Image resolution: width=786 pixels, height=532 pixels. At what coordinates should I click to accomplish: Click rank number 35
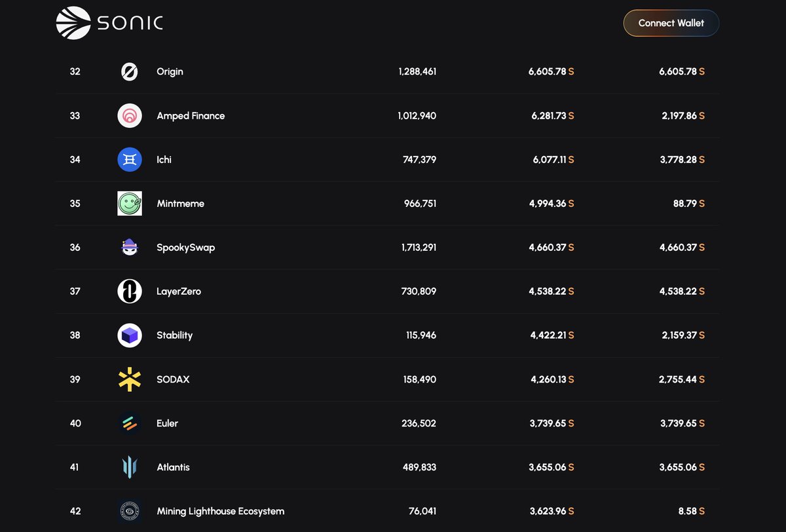tap(75, 203)
